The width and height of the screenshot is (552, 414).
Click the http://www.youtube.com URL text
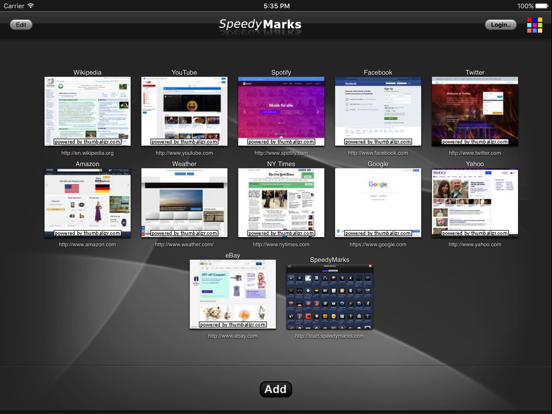pos(184,153)
